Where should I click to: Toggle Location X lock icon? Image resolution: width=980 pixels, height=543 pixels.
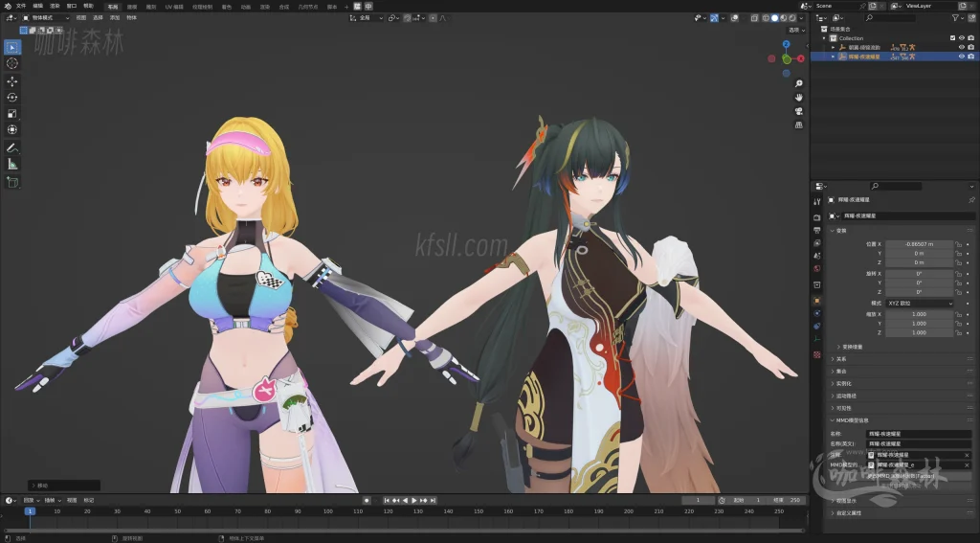coord(958,244)
